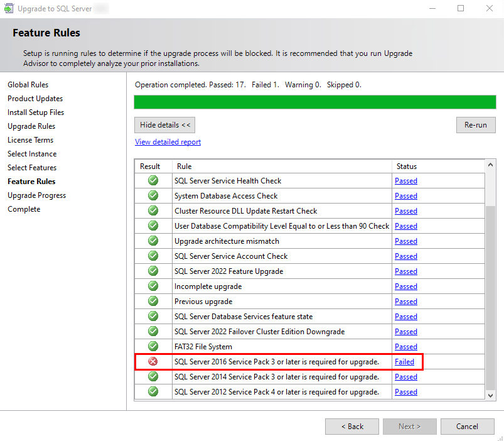This screenshot has width=504, height=441.
Task: Select License Terms step in sidebar
Action: 30,140
